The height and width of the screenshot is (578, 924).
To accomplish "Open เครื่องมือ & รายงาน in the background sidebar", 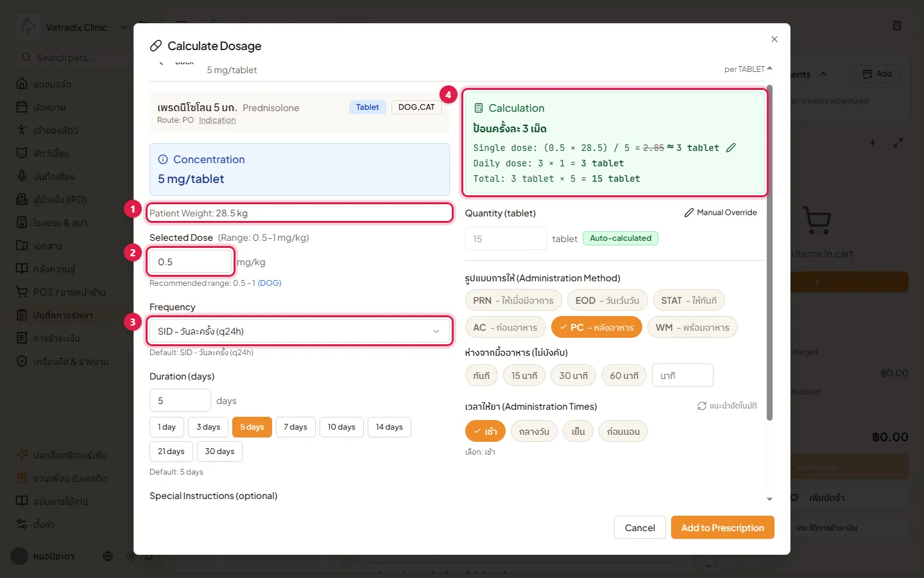I will pos(71,362).
